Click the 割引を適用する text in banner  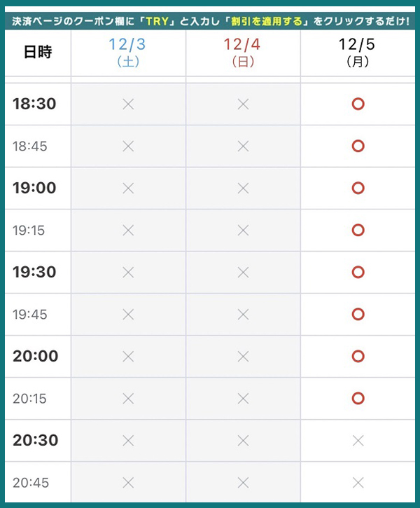[x=266, y=22]
